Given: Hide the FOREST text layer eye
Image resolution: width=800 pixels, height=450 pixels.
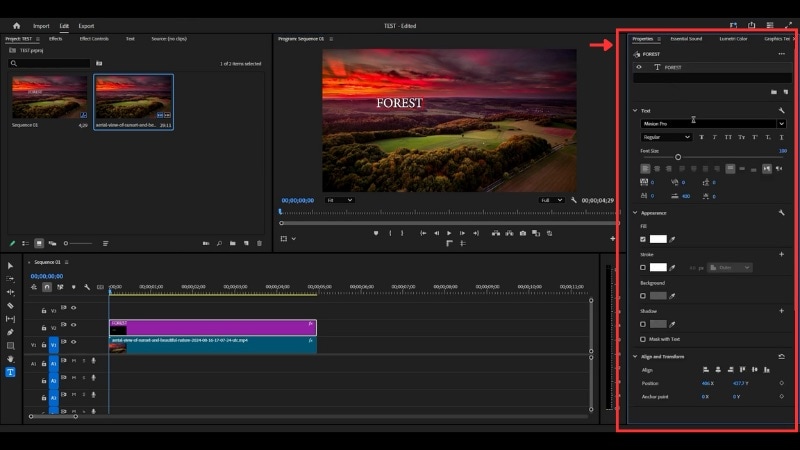Looking at the screenshot, I should click(640, 67).
